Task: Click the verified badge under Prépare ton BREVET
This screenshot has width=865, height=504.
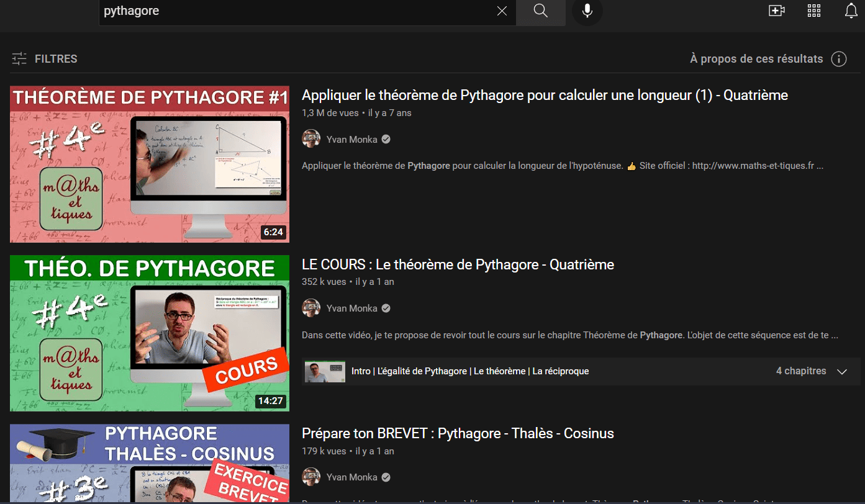Action: click(x=386, y=477)
